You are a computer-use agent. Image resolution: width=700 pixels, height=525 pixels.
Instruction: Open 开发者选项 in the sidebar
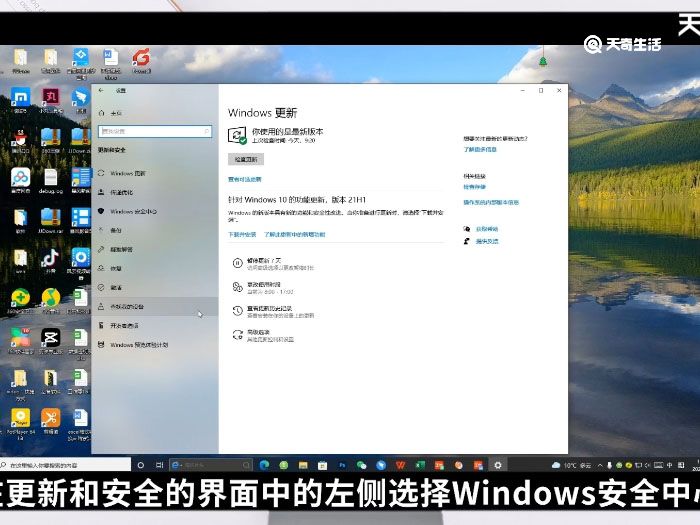tap(155, 325)
